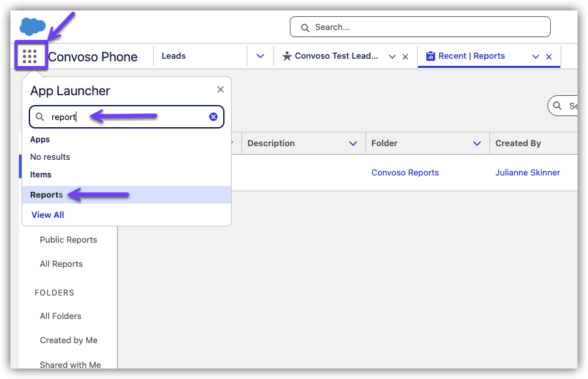Open the Convoso Reports folder link
Image resolution: width=588 pixels, height=379 pixels.
coord(405,173)
